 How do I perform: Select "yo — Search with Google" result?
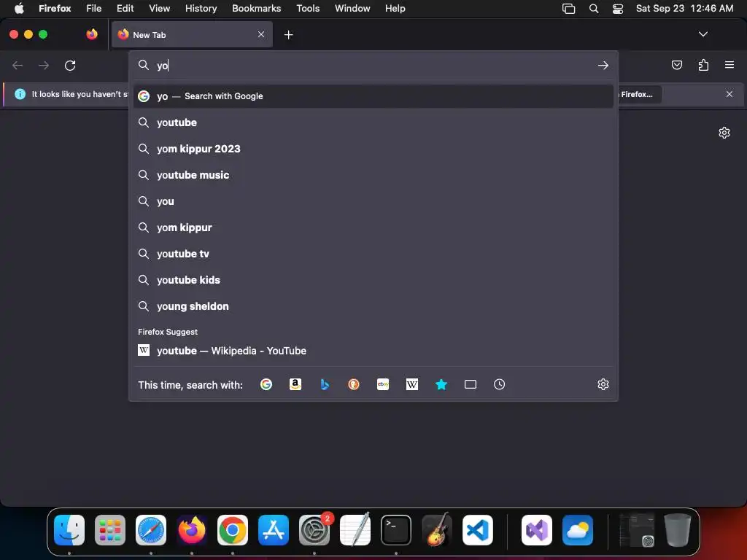(373, 96)
